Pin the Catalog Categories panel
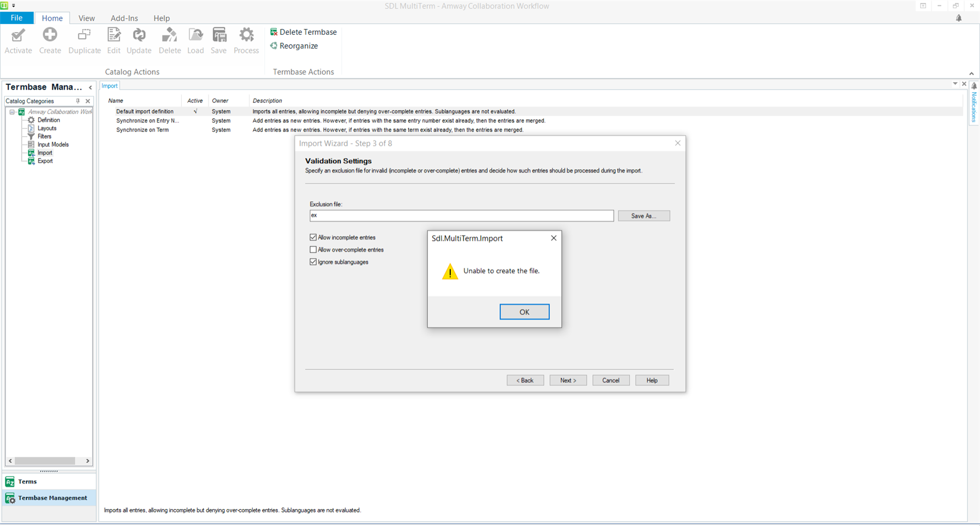The image size is (980, 526). [x=78, y=101]
